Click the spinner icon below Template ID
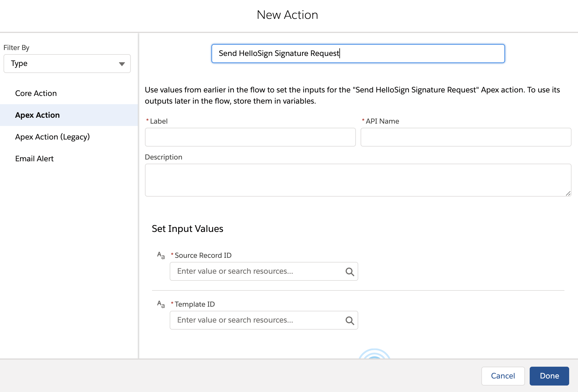The height and width of the screenshot is (392, 578). point(374,354)
